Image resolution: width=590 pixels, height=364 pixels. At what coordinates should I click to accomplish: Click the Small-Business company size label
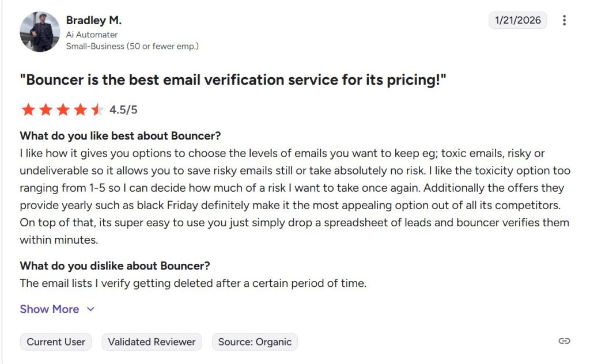pos(133,45)
